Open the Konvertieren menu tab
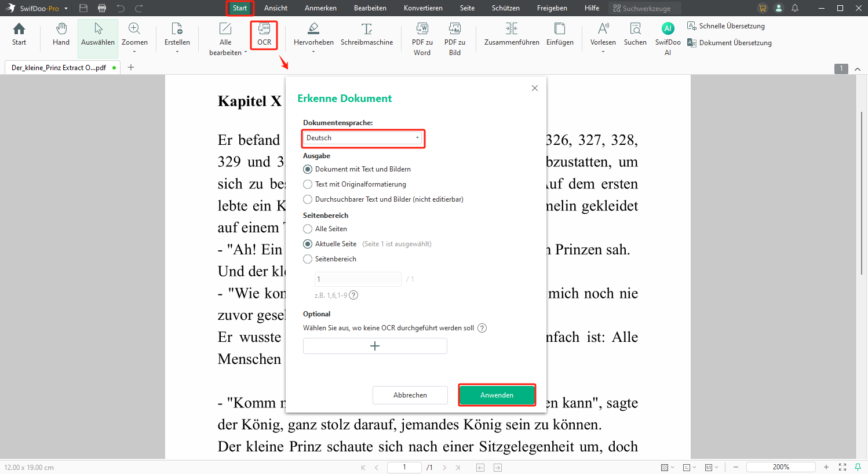The width and height of the screenshot is (868, 474). click(x=423, y=8)
